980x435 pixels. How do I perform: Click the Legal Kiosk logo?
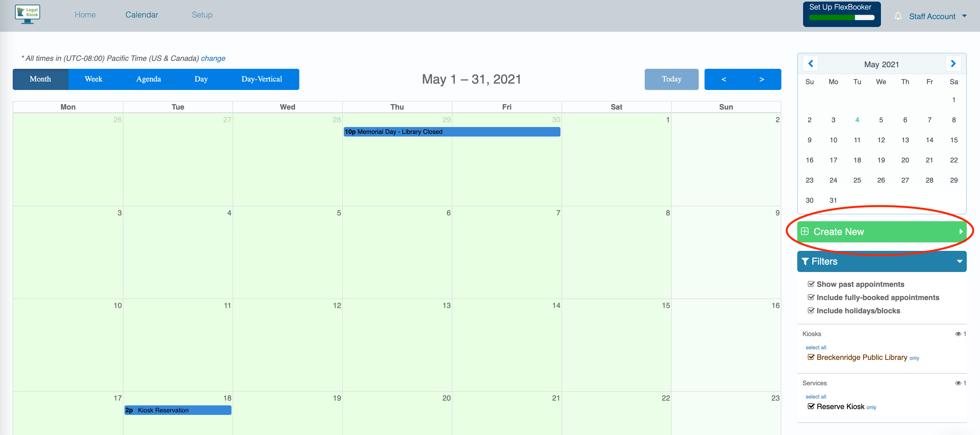[x=27, y=14]
